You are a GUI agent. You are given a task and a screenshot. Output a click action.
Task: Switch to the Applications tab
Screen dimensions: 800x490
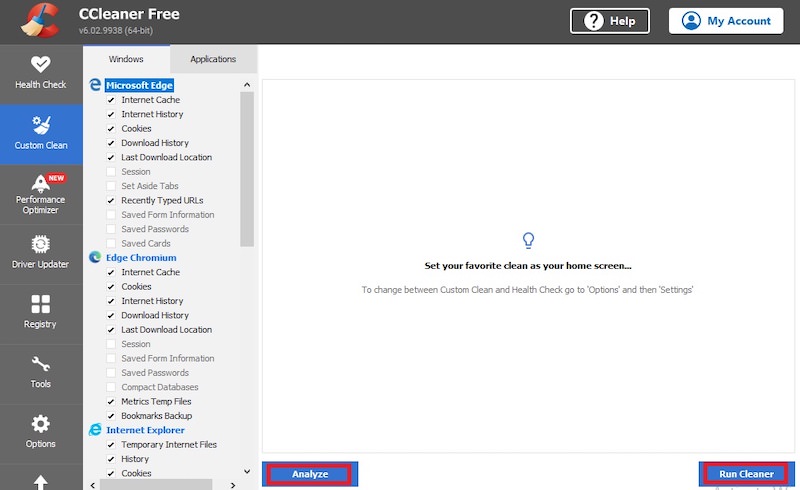(x=213, y=59)
